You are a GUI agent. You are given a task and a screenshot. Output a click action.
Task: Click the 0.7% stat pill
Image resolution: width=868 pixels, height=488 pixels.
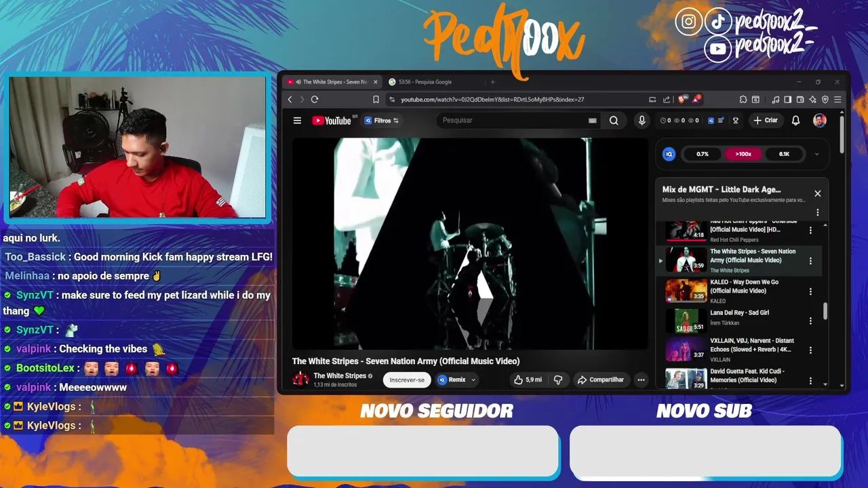(x=703, y=154)
